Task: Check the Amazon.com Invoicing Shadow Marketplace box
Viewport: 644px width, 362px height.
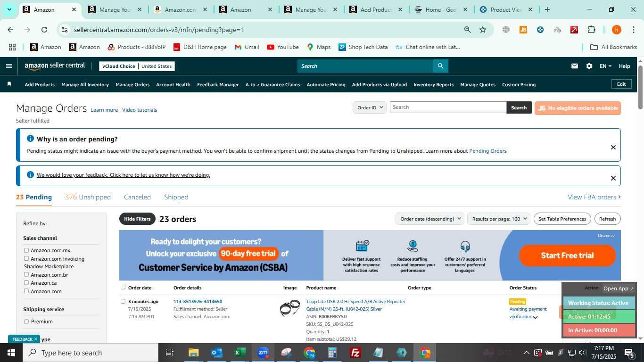Action: (26, 258)
